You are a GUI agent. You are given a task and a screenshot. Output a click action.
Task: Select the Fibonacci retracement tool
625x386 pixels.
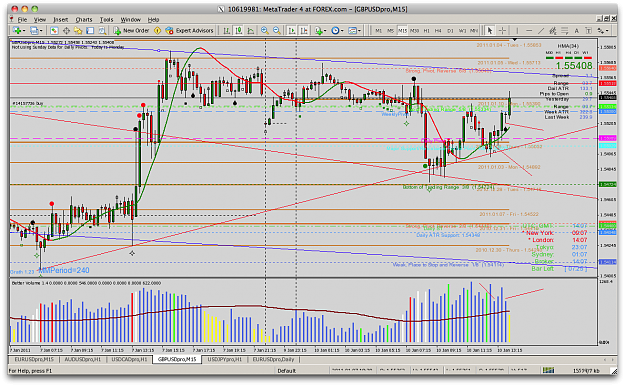pos(564,30)
